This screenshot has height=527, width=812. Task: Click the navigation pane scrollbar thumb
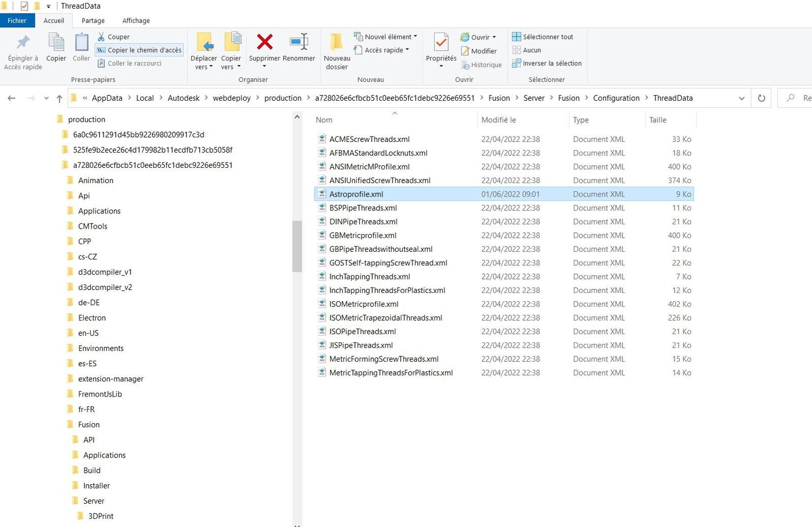click(297, 246)
